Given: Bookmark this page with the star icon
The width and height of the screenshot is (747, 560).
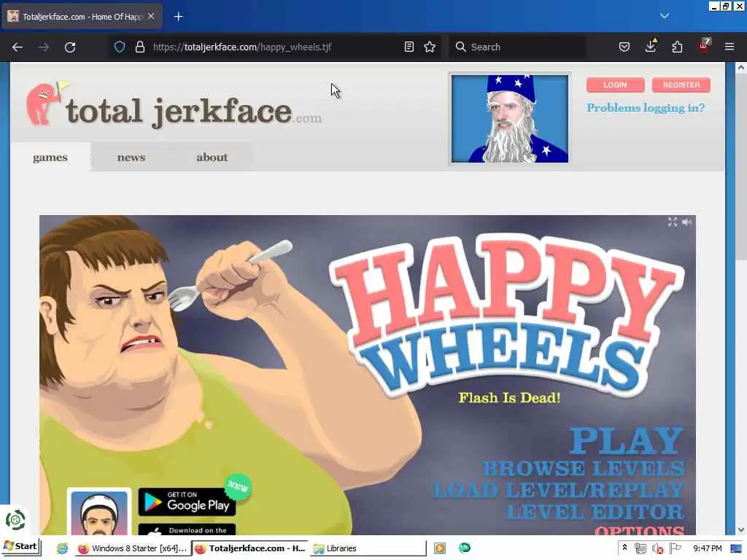Looking at the screenshot, I should tap(430, 47).
